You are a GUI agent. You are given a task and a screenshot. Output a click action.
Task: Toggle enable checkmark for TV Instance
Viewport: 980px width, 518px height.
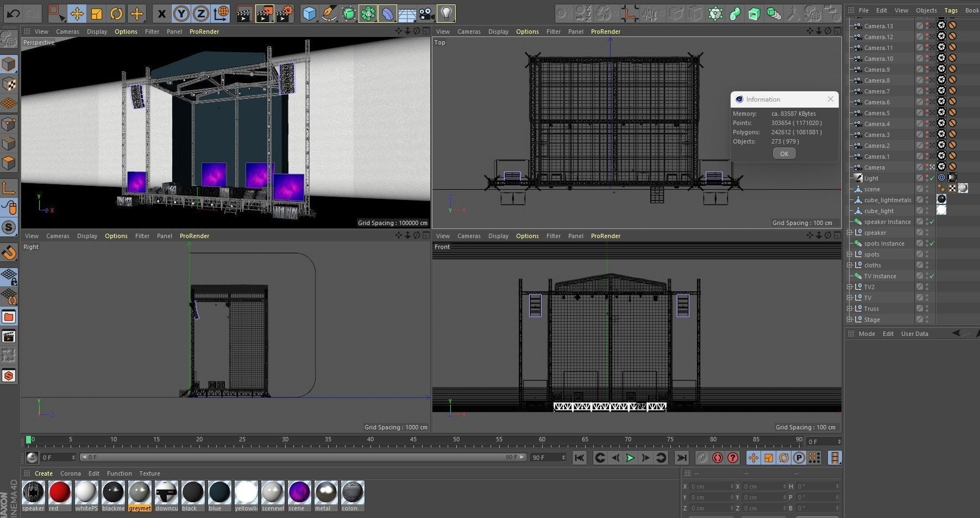click(x=932, y=276)
